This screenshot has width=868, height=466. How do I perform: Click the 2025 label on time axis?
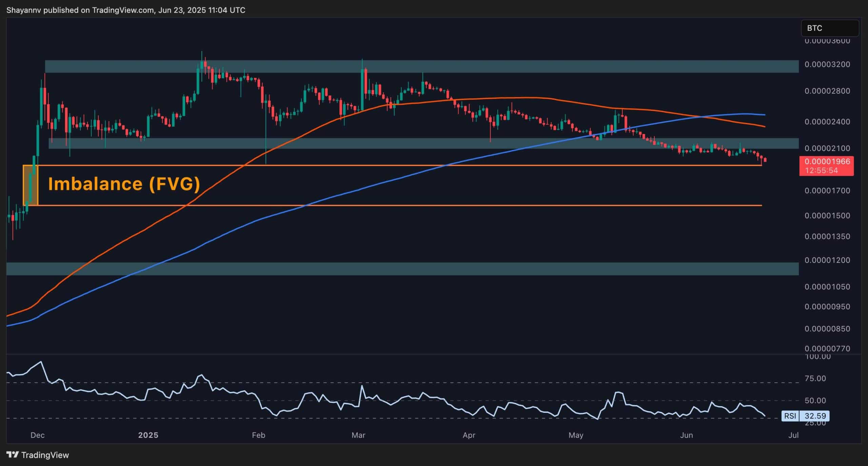(x=148, y=435)
